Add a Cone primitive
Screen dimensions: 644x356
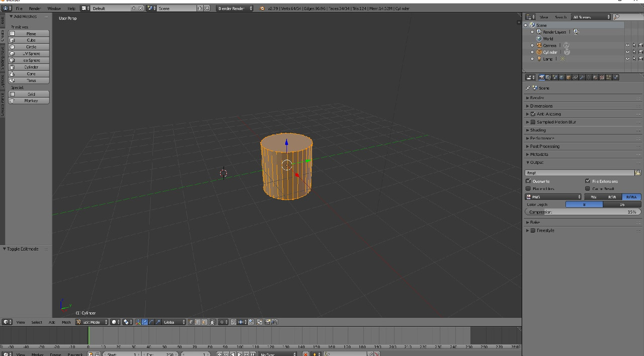(29, 74)
